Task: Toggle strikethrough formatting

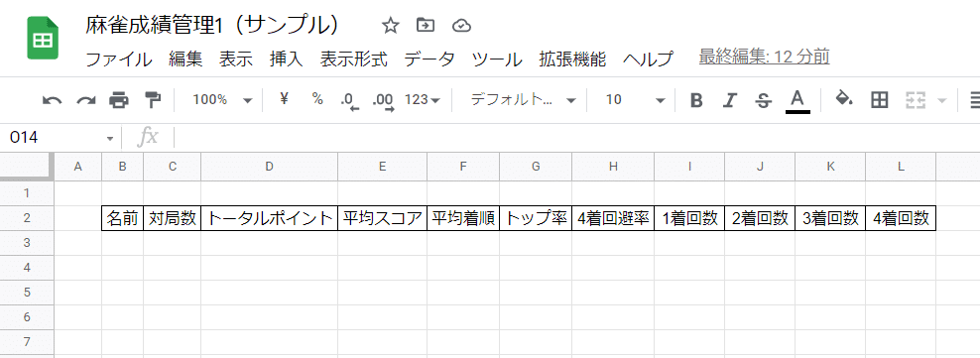Action: [x=763, y=100]
